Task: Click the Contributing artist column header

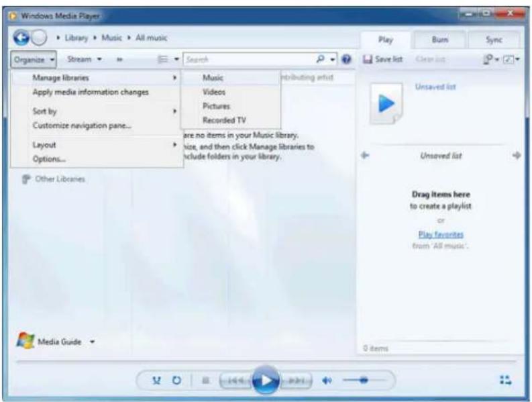Action: coord(307,78)
